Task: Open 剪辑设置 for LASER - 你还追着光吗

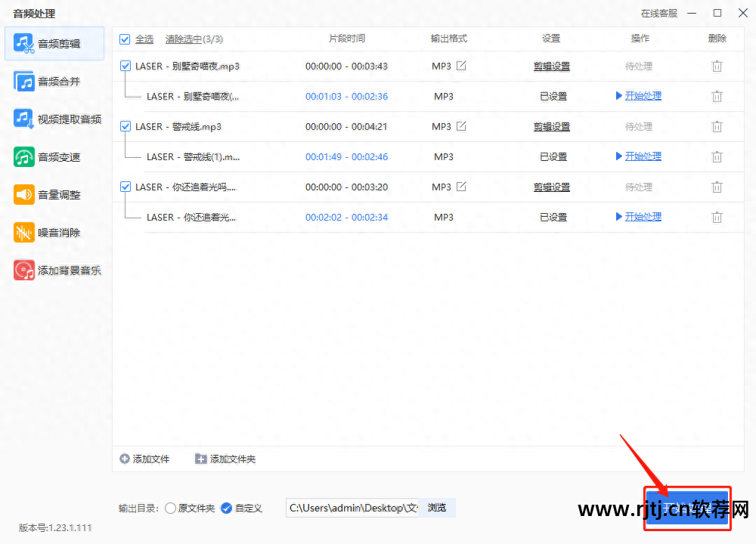Action: coord(552,187)
